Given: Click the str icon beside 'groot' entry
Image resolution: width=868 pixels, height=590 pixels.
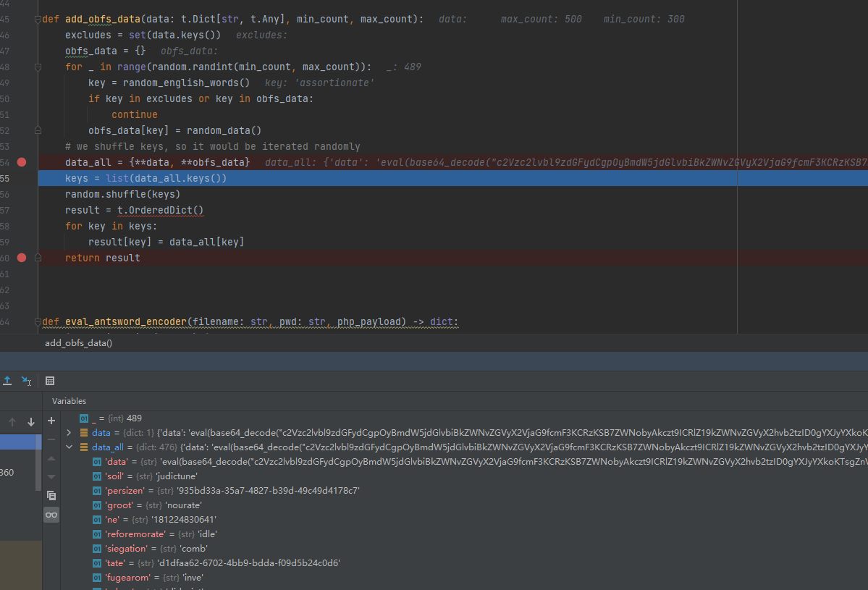Looking at the screenshot, I should coord(97,505).
